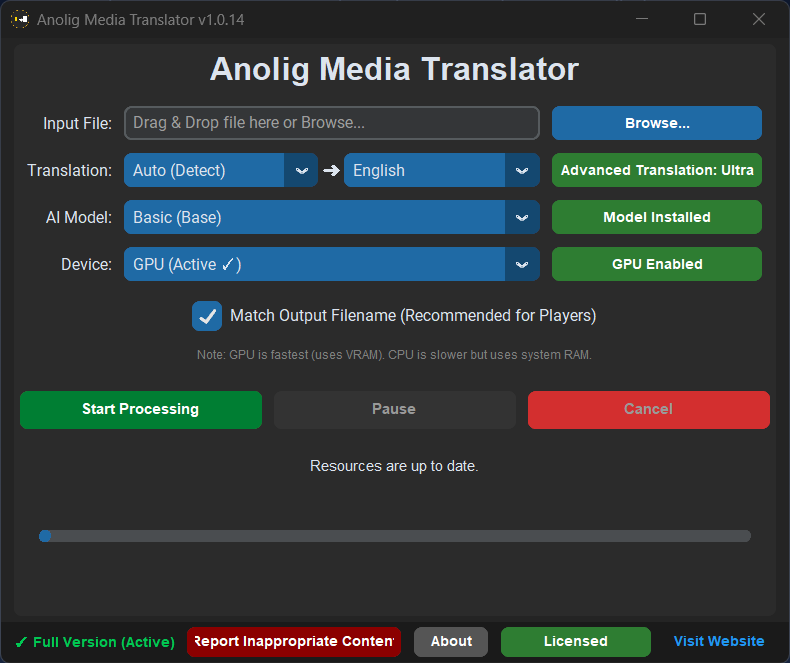The image size is (790, 663).
Task: Click the GPU/CPU note text below checkbox
Action: (394, 355)
